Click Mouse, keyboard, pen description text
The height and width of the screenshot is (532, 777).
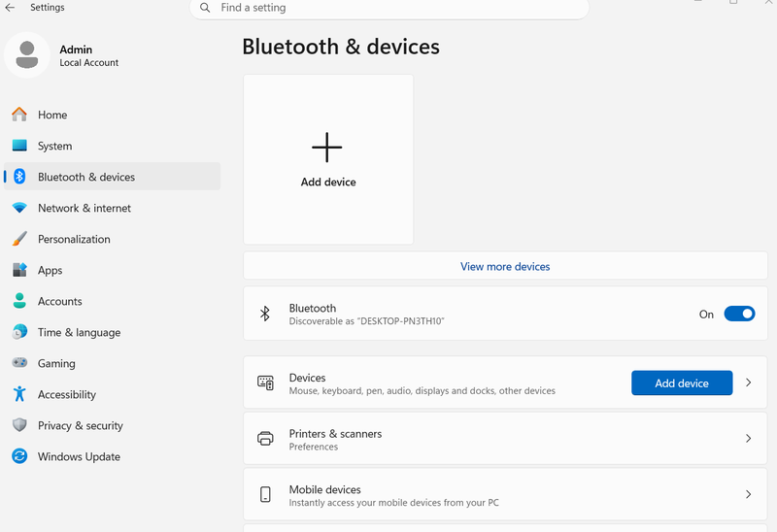pos(422,391)
